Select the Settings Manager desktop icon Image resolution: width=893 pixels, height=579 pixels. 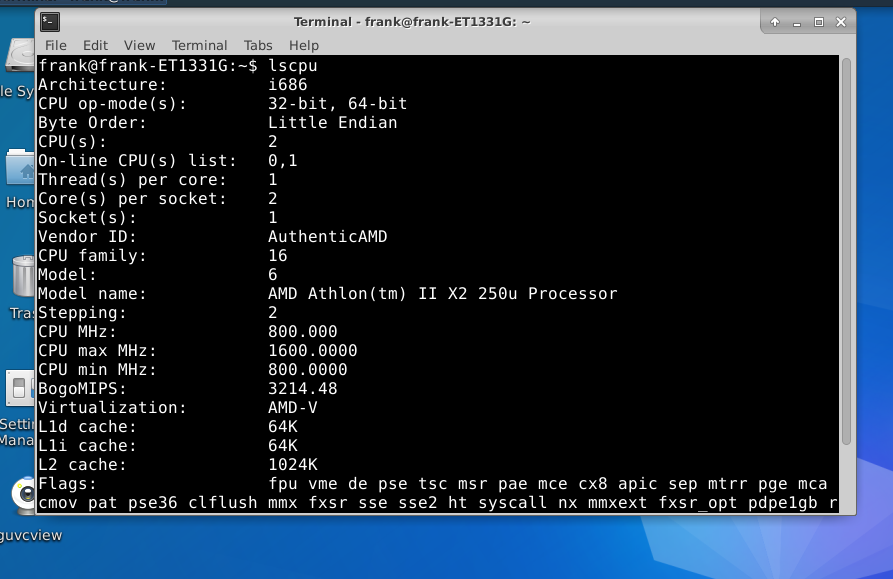pos(21,388)
